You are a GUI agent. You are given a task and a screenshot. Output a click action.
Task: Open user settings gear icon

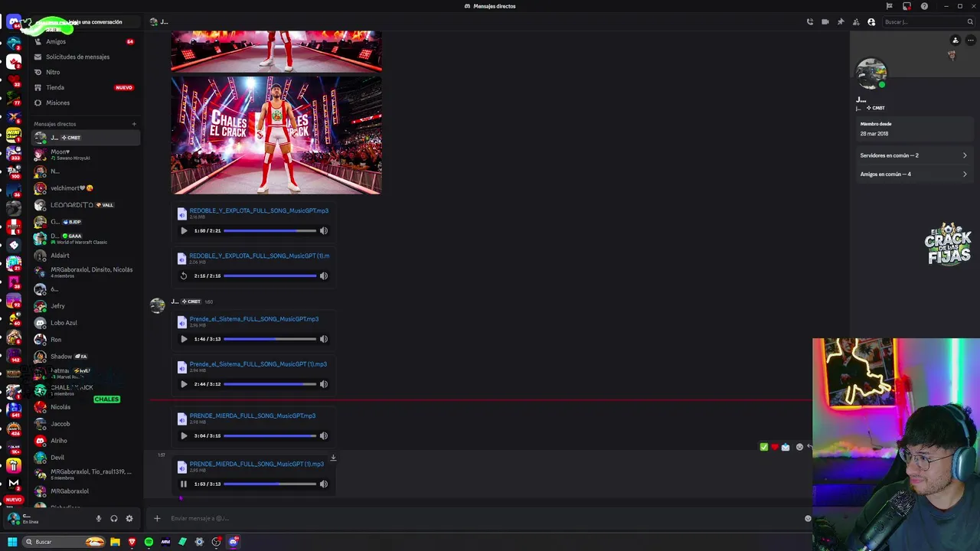click(x=129, y=518)
